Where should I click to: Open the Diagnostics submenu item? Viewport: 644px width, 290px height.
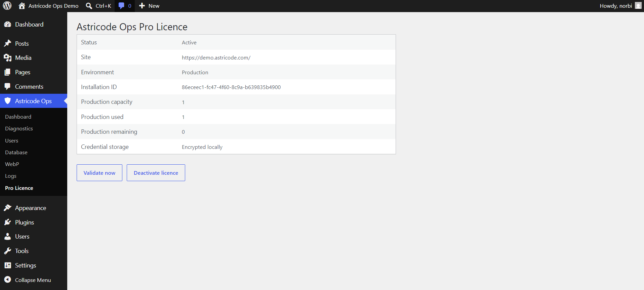tap(19, 129)
